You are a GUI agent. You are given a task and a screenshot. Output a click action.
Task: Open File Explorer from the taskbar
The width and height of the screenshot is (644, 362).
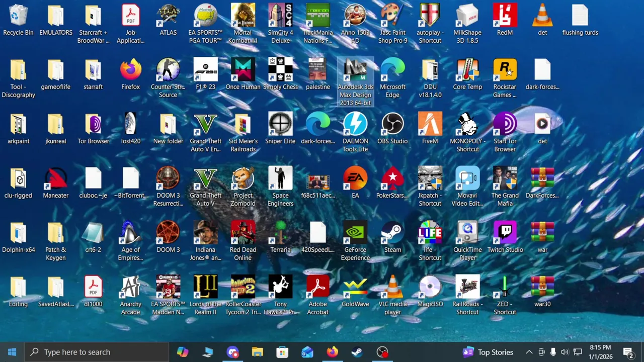pyautogui.click(x=258, y=352)
